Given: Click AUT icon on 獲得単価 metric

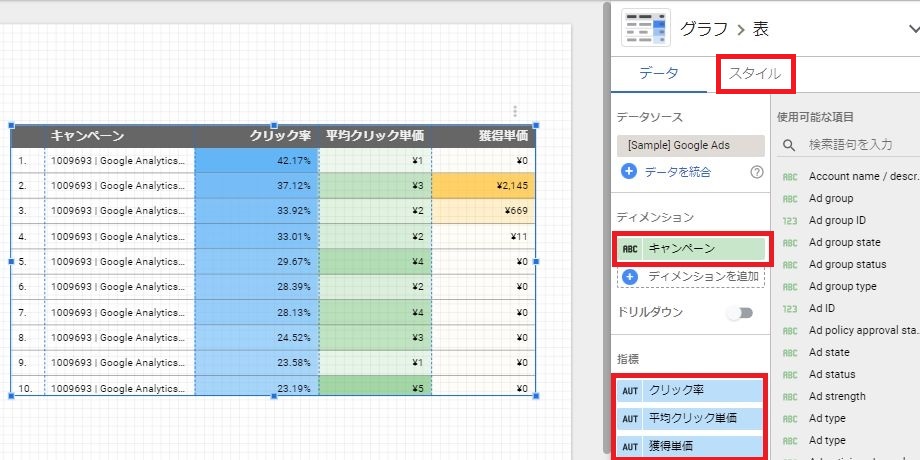Looking at the screenshot, I should click(x=630, y=447).
